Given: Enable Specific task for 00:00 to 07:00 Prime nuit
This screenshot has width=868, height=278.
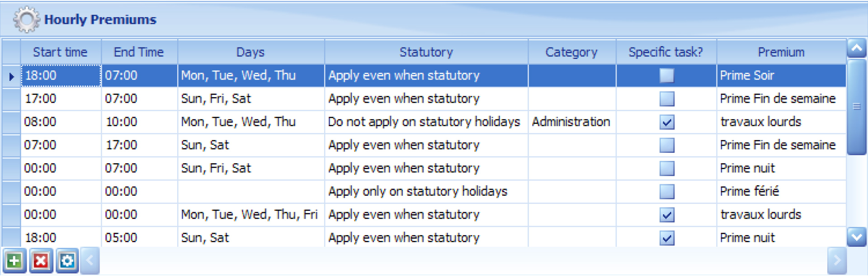Looking at the screenshot, I should 667,168.
